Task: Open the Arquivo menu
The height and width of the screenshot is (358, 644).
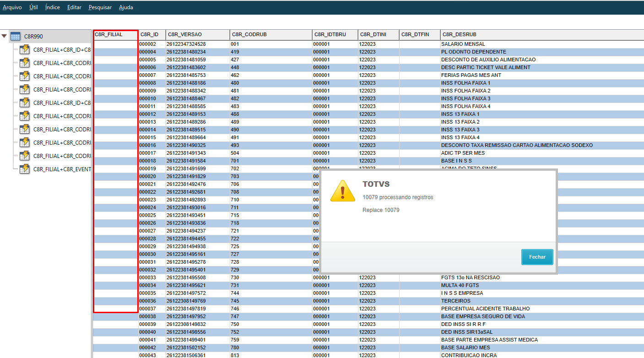Action: (x=12, y=7)
